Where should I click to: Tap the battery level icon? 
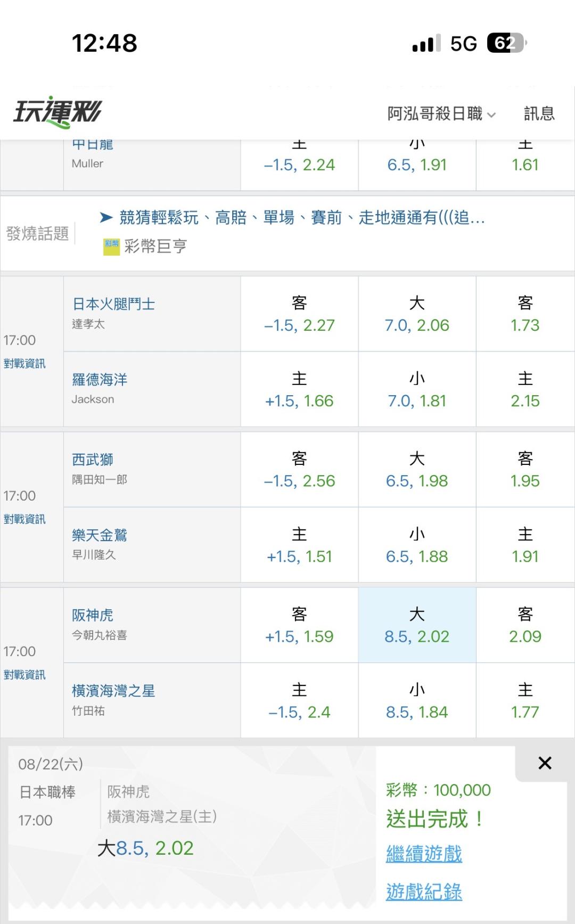tap(506, 43)
